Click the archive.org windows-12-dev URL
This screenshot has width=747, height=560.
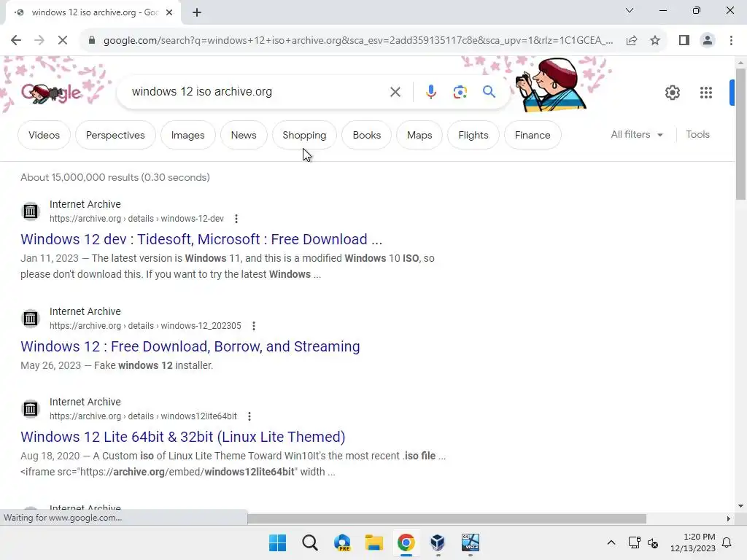136,219
